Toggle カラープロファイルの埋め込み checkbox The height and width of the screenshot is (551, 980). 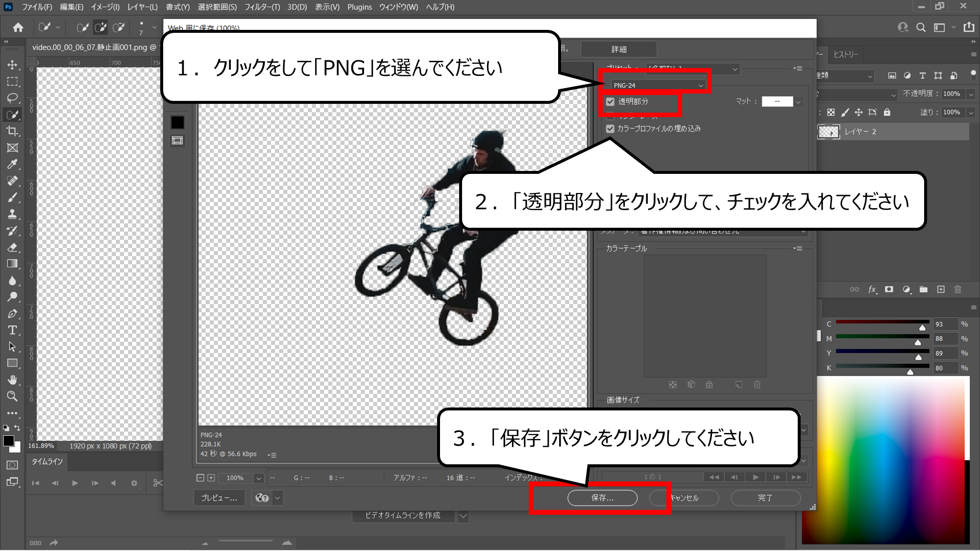610,129
